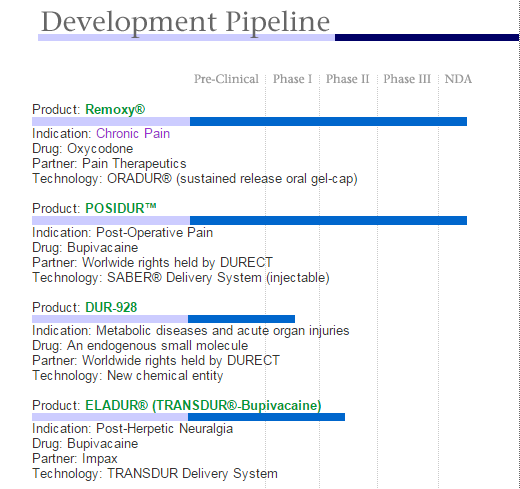Click the SABER® Delivery System text line
The height and width of the screenshot is (489, 520).
click(x=181, y=278)
